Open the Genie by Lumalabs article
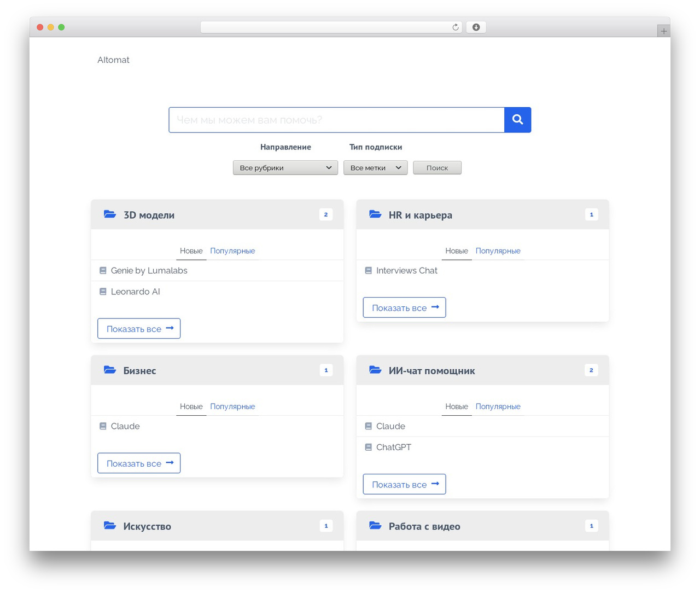700x593 pixels. [149, 270]
